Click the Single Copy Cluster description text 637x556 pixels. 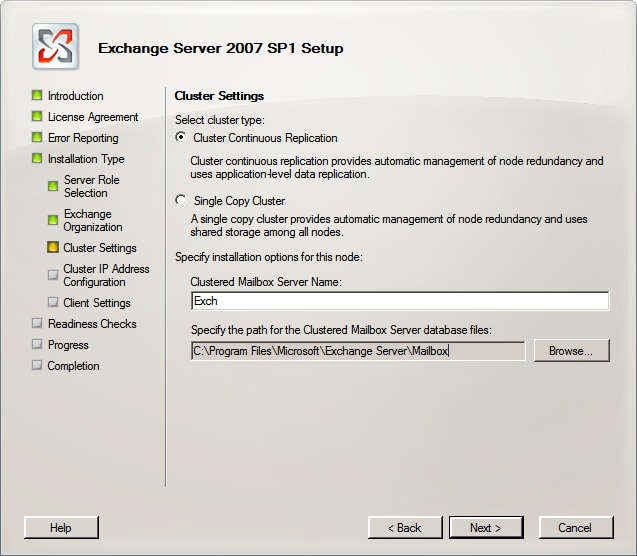[389, 225]
